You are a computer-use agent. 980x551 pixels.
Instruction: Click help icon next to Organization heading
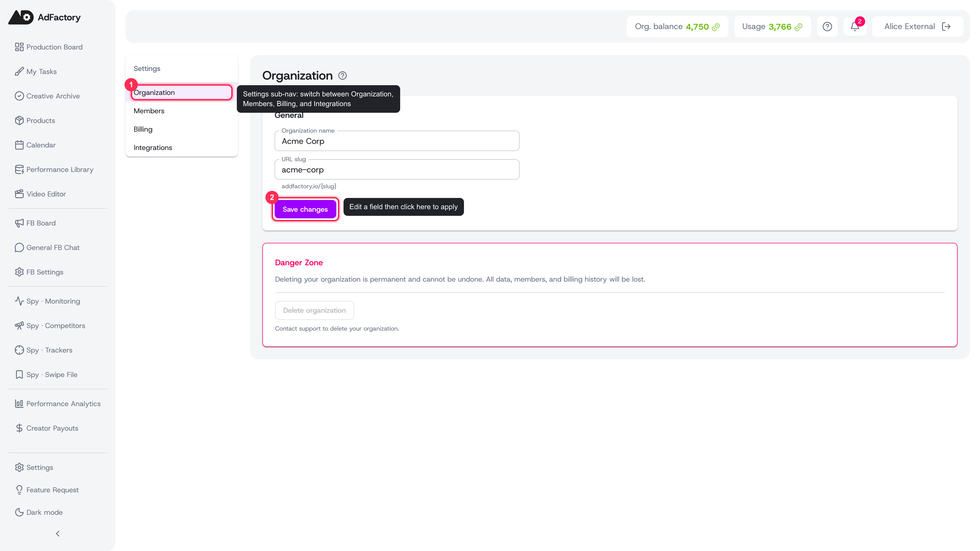(342, 76)
